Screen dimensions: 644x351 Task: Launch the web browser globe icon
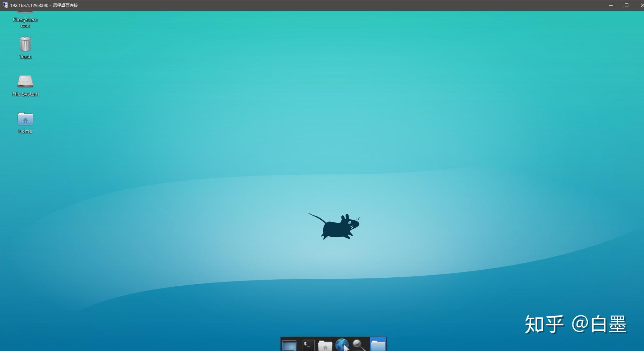[342, 345]
